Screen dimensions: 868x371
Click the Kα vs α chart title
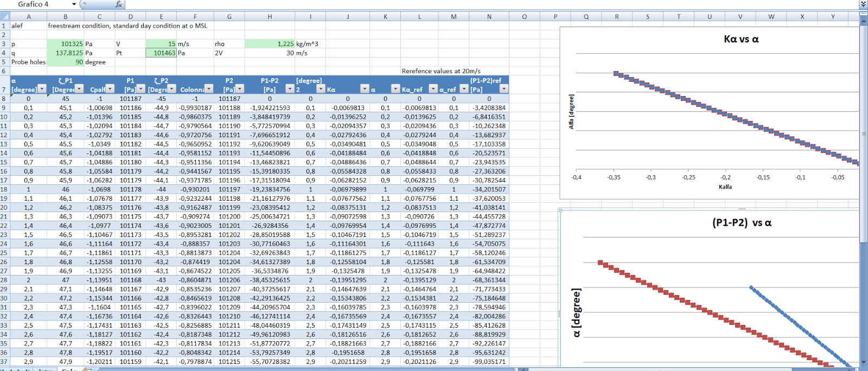[x=741, y=39]
